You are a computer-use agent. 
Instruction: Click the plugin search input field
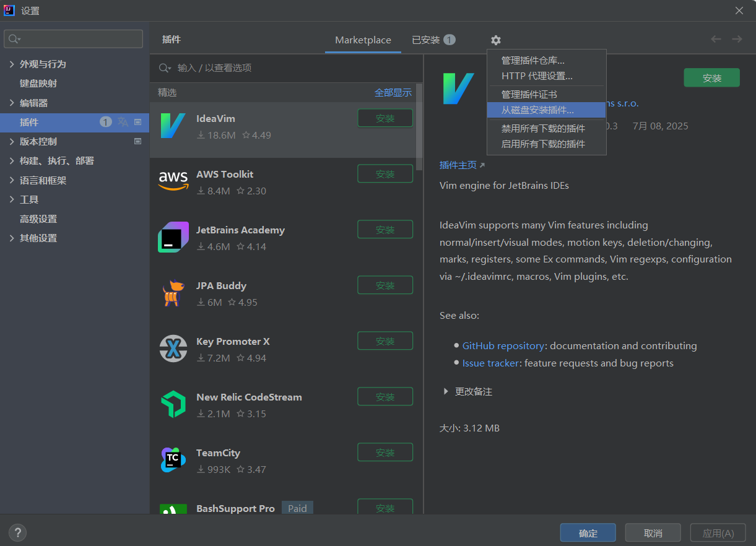(287, 68)
